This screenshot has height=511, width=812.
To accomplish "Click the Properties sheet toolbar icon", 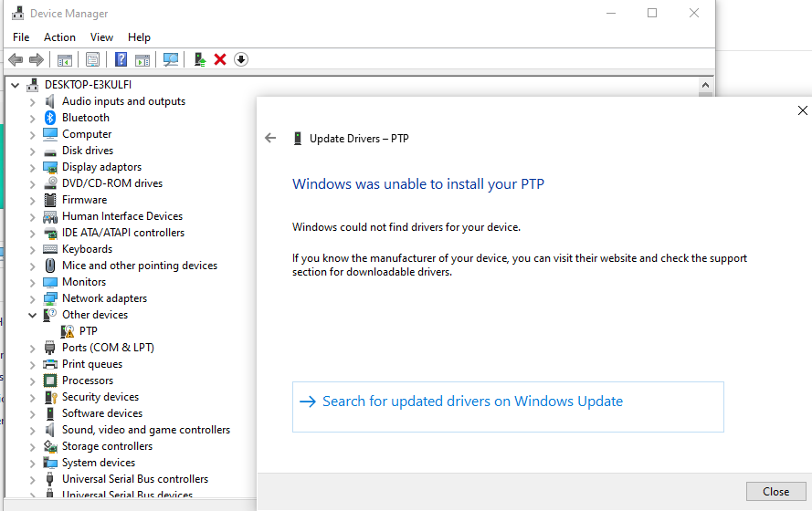I will (x=92, y=59).
